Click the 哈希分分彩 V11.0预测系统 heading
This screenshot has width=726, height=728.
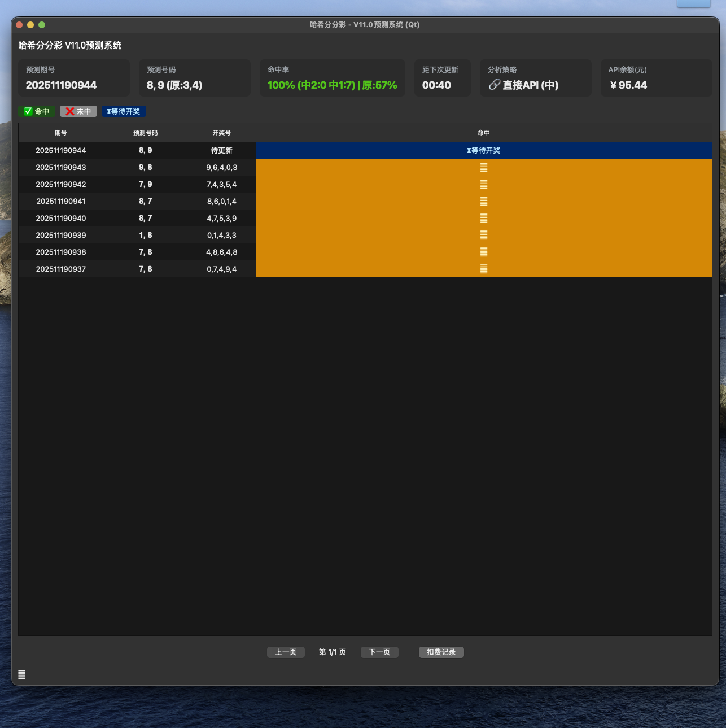70,46
